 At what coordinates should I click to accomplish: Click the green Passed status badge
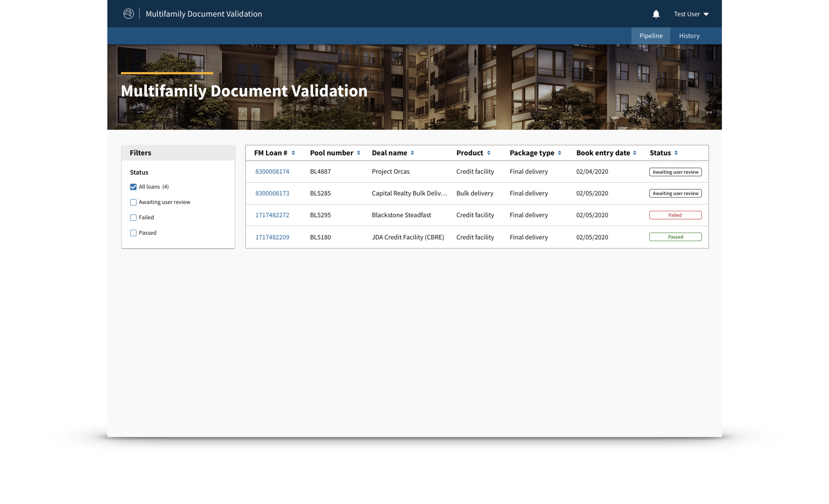pos(675,237)
